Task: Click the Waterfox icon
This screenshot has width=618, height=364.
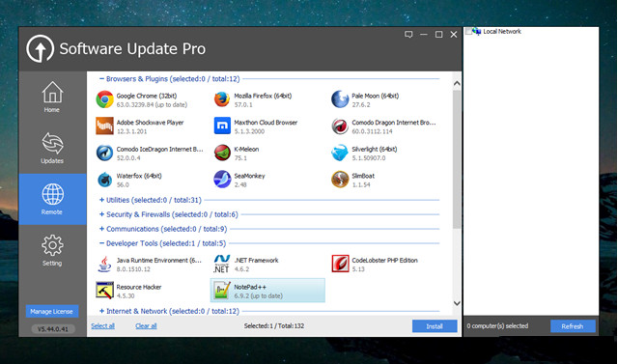Action: point(104,180)
